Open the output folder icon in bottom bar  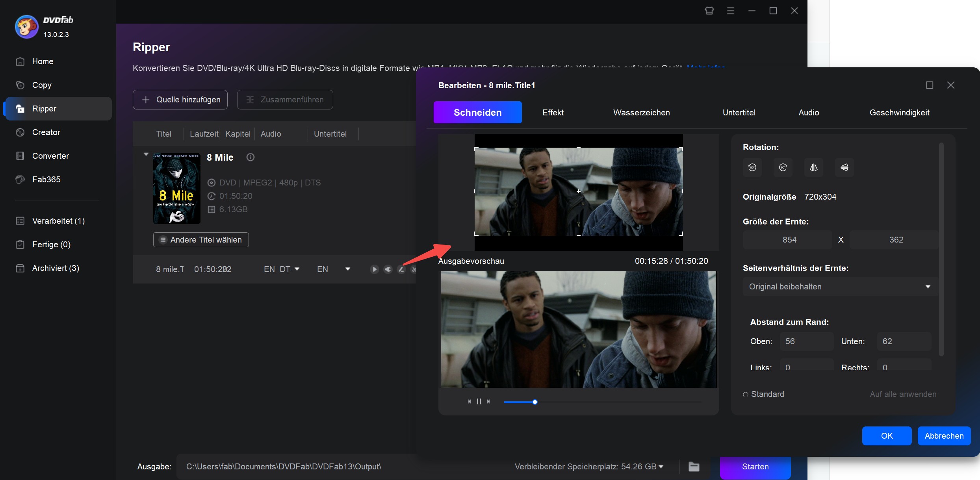coord(694,467)
